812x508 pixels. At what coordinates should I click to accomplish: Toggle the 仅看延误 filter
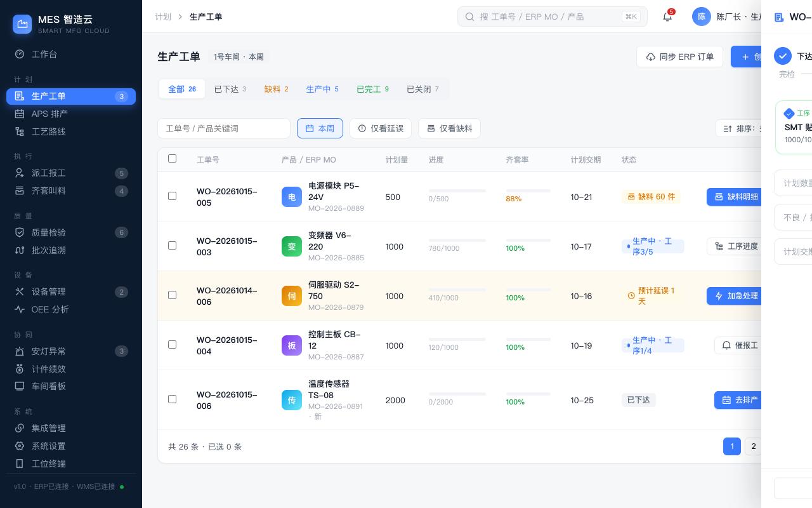pos(381,128)
